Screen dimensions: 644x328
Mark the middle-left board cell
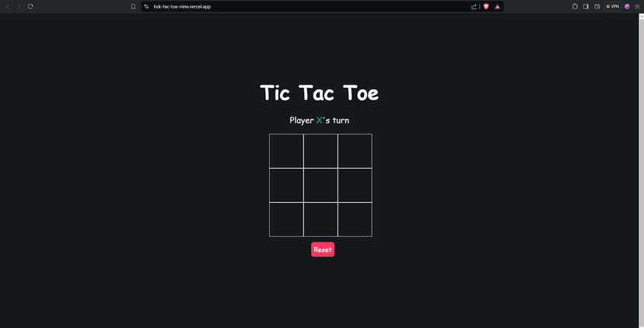[x=286, y=185]
